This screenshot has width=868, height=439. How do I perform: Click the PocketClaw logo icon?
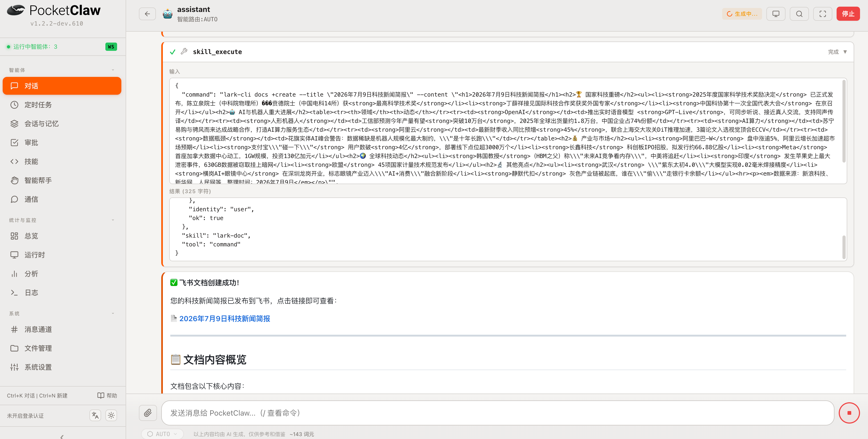tap(15, 10)
